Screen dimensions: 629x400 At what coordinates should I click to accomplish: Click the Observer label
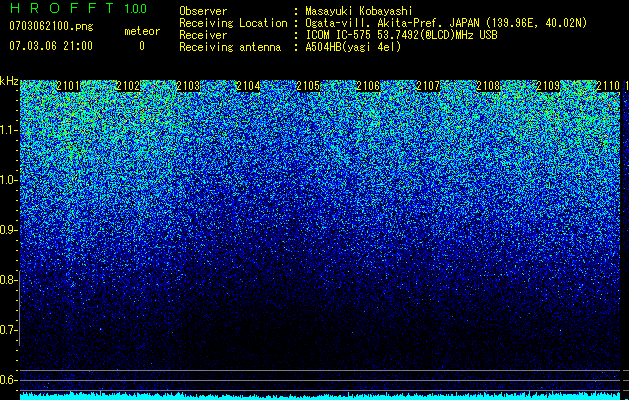[203, 11]
